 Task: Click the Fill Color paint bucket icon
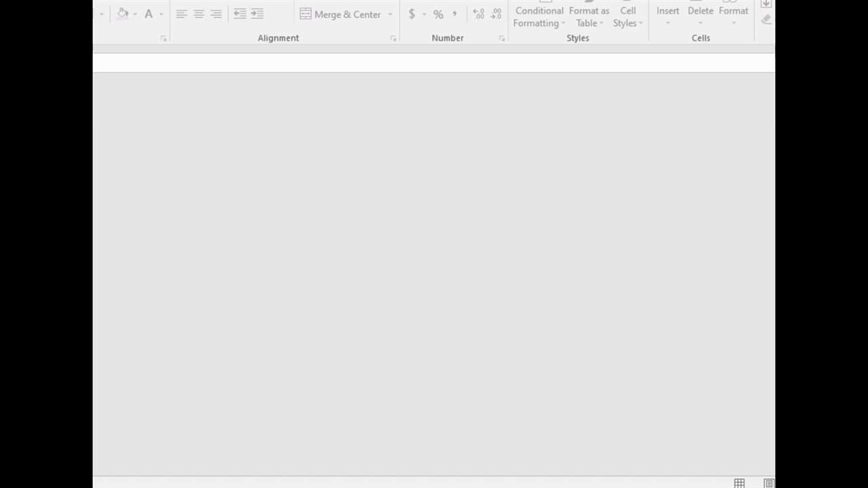click(123, 14)
